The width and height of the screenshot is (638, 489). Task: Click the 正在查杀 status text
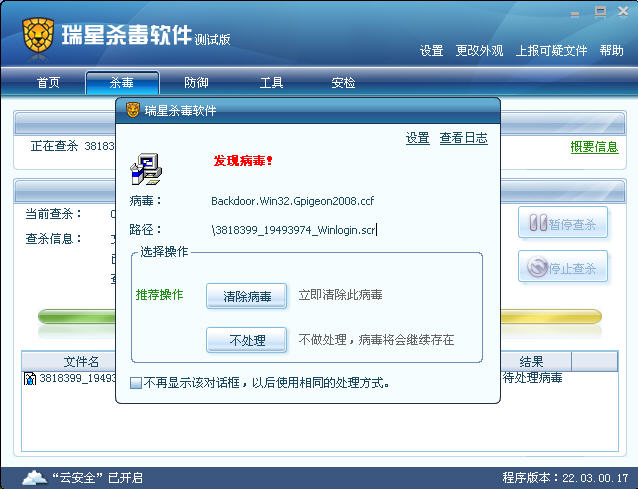pyautogui.click(x=72, y=146)
